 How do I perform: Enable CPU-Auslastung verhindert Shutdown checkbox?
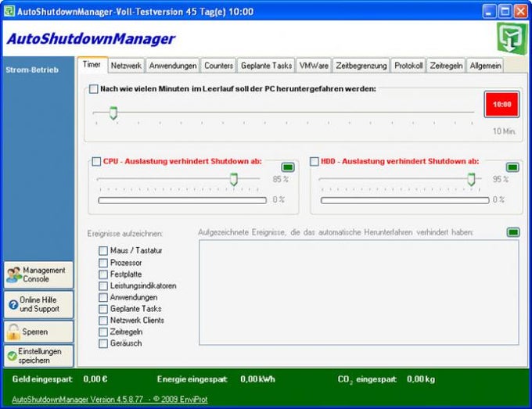coord(96,161)
